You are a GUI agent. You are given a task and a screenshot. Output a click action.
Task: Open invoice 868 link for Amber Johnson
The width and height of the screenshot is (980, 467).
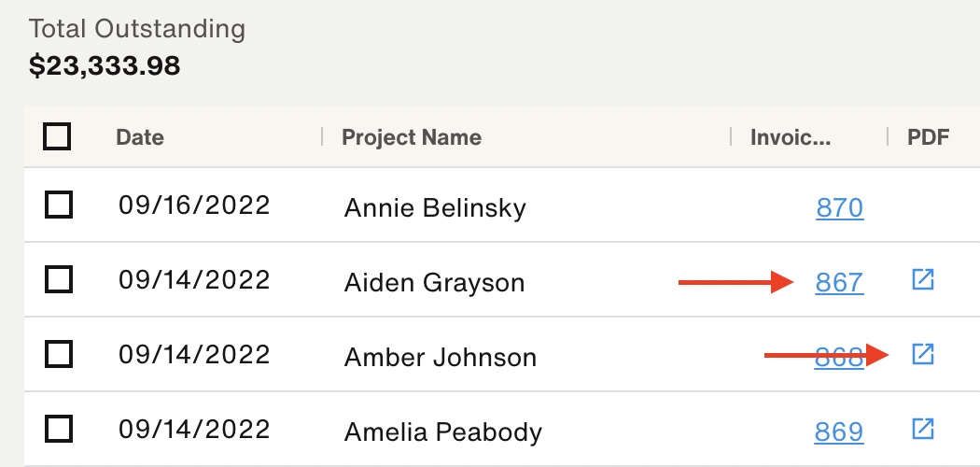(x=839, y=357)
